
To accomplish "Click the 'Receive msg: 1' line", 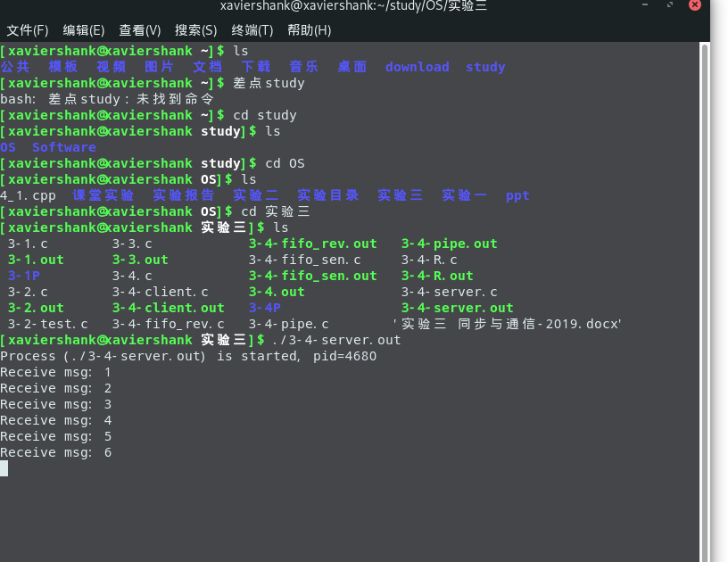I will [x=55, y=372].
